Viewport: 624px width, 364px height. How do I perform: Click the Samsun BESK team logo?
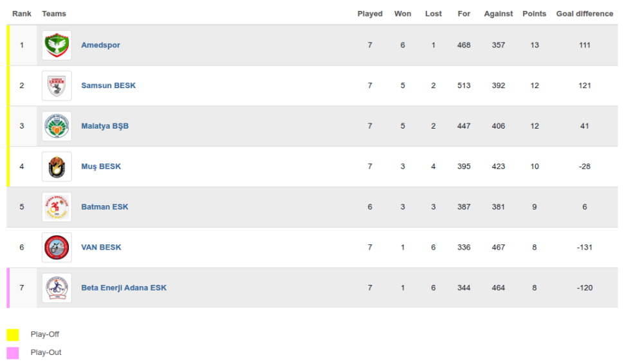(57, 86)
